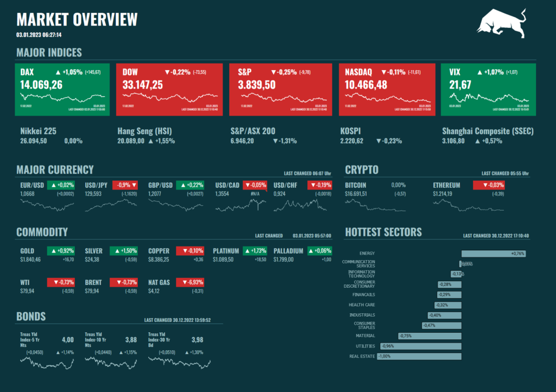This screenshot has height=392, width=556.
Task: Click the HEALTH CARE sector bar
Action: 448,305
